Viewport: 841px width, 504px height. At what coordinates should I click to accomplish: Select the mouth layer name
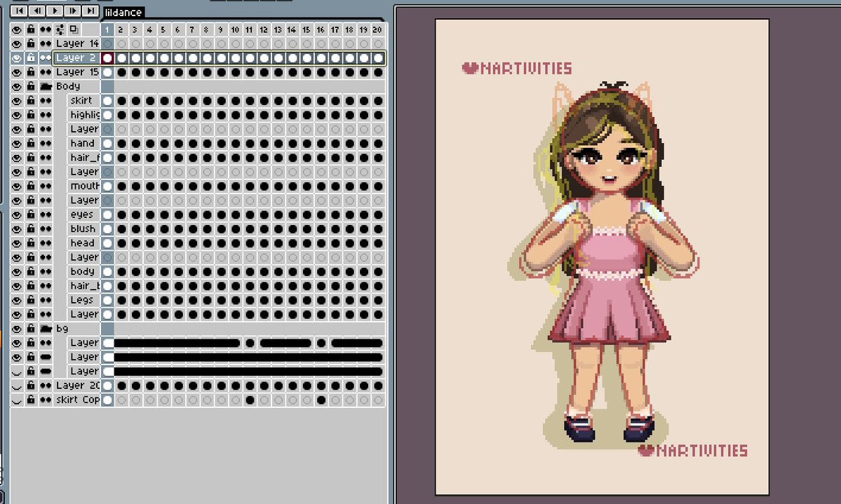84,186
